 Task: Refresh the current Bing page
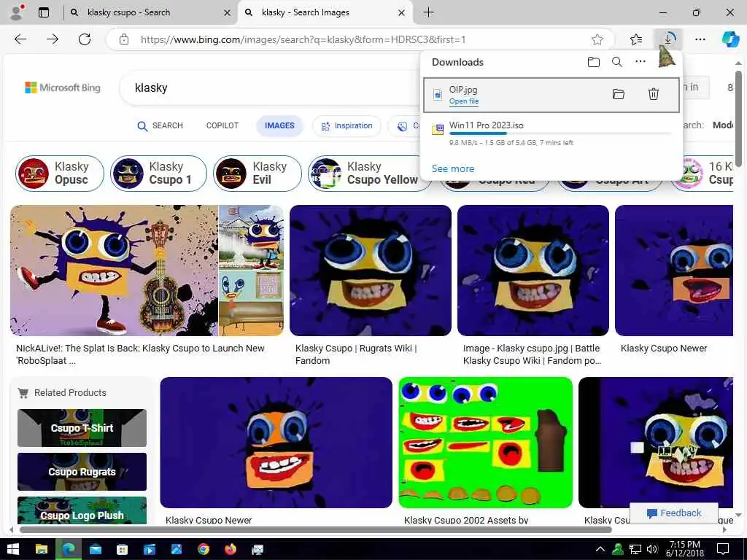click(85, 39)
